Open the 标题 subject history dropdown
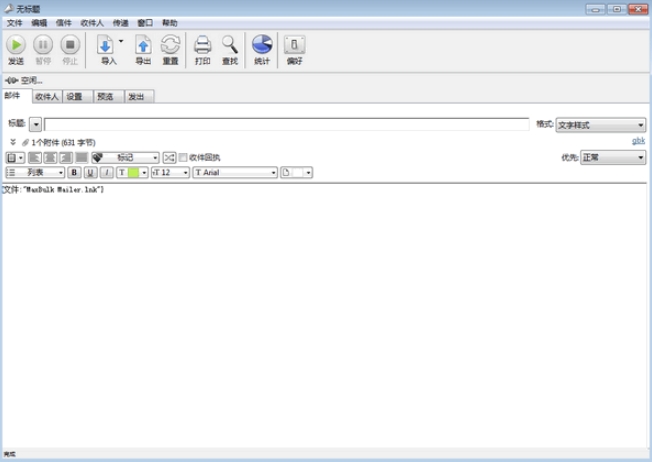Screen dimensions: 652x462 point(35,124)
